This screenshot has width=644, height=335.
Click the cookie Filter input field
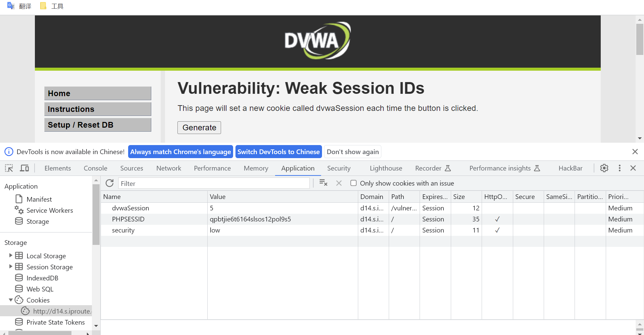[214, 183]
